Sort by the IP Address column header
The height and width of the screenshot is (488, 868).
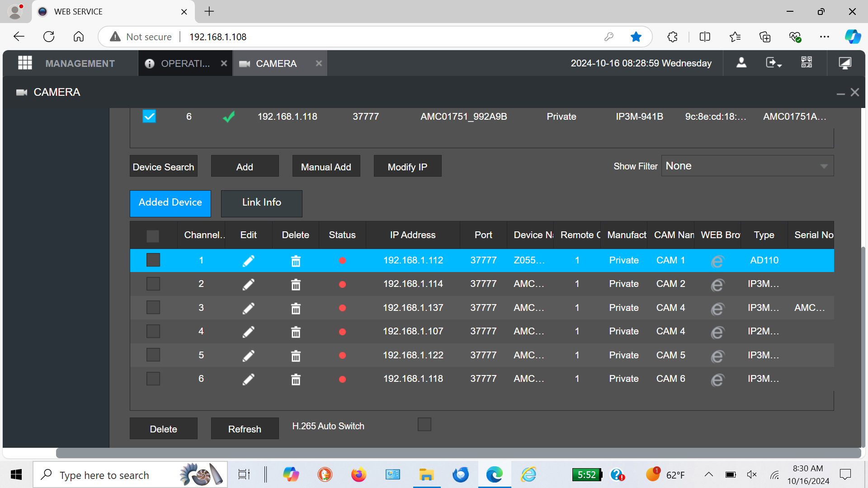413,235
